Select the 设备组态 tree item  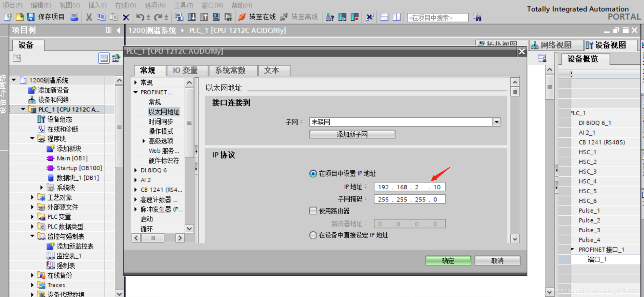[59, 119]
